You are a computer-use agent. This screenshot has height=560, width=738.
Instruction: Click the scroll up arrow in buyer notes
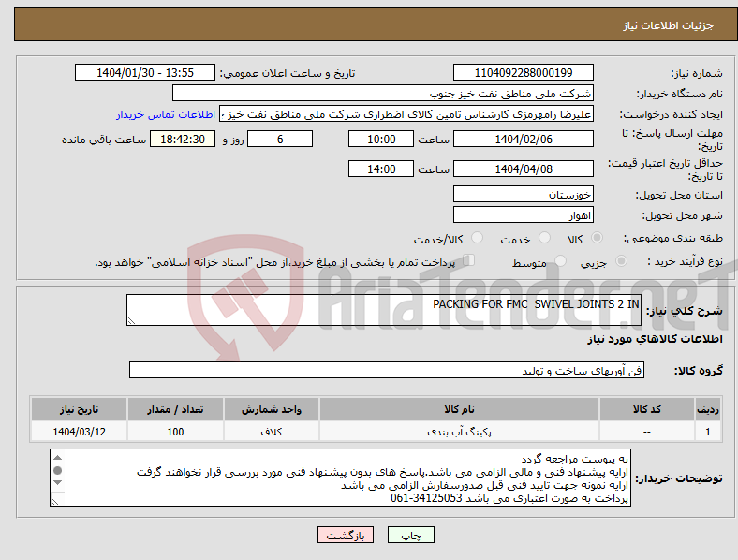(x=57, y=457)
